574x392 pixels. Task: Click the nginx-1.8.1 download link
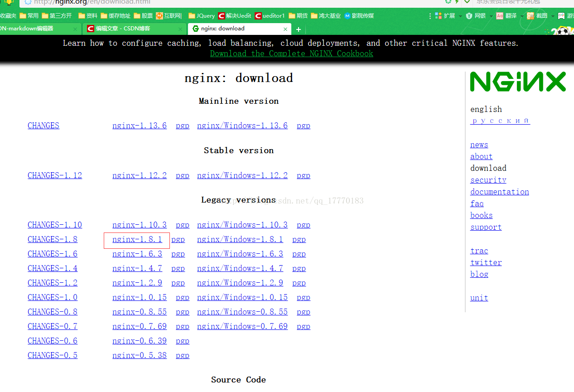(x=137, y=239)
